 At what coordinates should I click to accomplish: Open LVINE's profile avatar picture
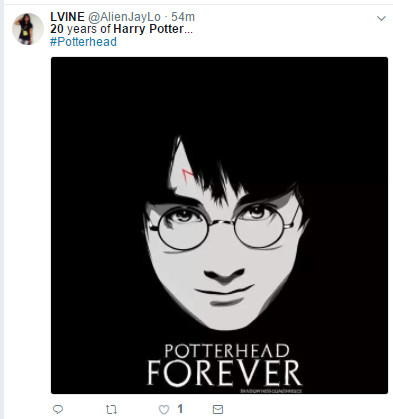pos(28,29)
